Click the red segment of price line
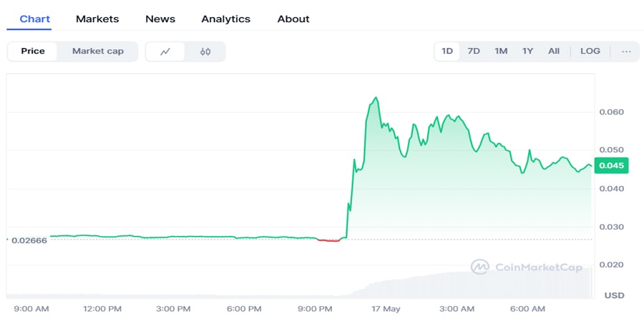The image size is (644, 329). (329, 240)
